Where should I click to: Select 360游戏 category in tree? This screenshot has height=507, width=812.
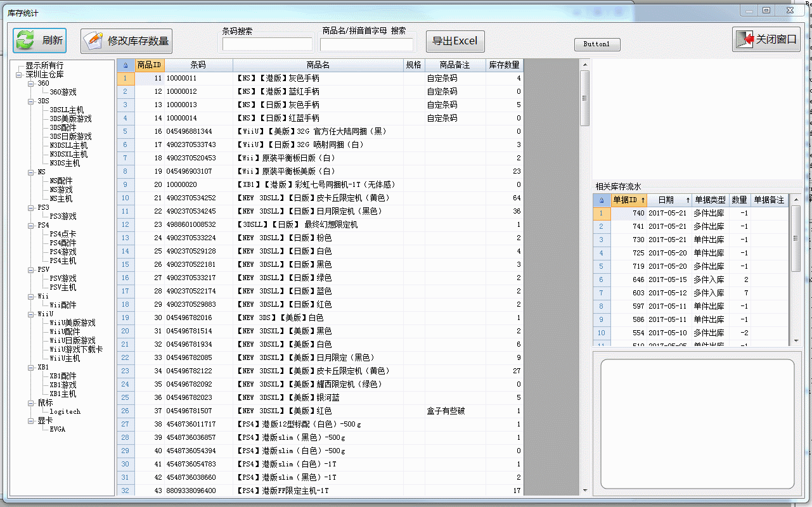point(63,93)
